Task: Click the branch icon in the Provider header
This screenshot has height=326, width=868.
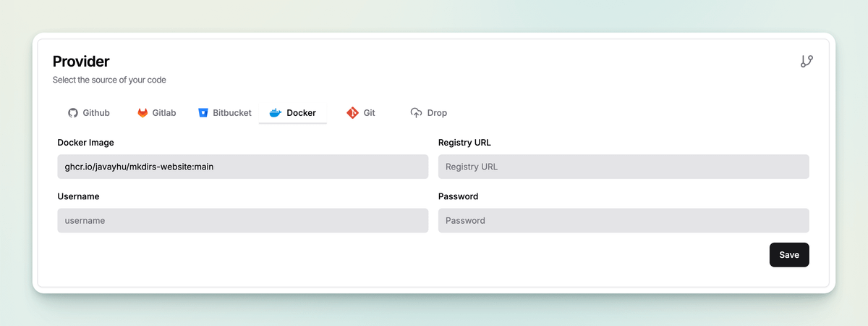Action: tap(807, 62)
